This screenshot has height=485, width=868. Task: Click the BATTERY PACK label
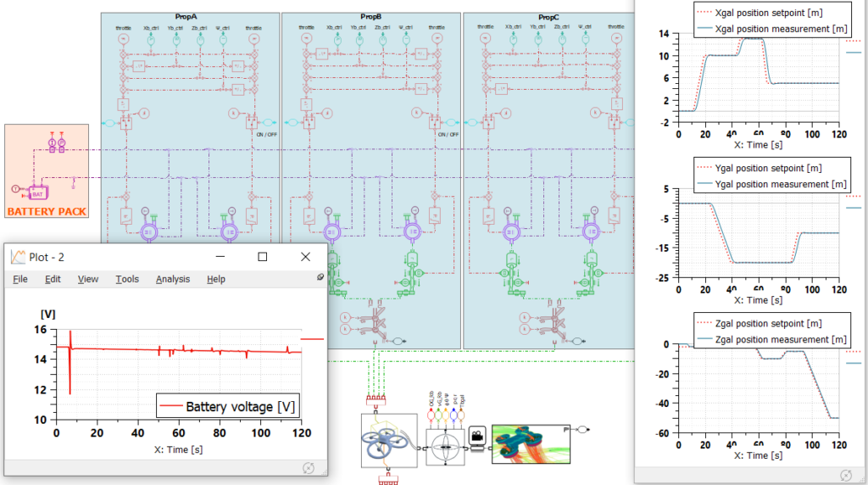pyautogui.click(x=47, y=211)
